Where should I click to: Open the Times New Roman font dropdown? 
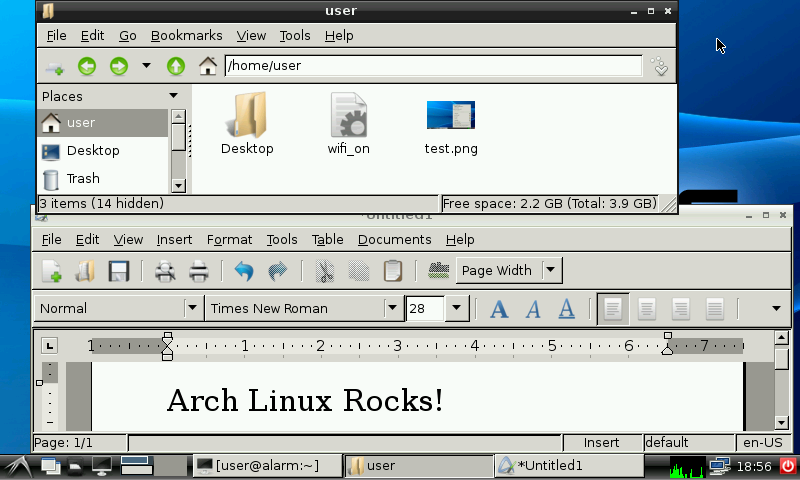coord(392,308)
